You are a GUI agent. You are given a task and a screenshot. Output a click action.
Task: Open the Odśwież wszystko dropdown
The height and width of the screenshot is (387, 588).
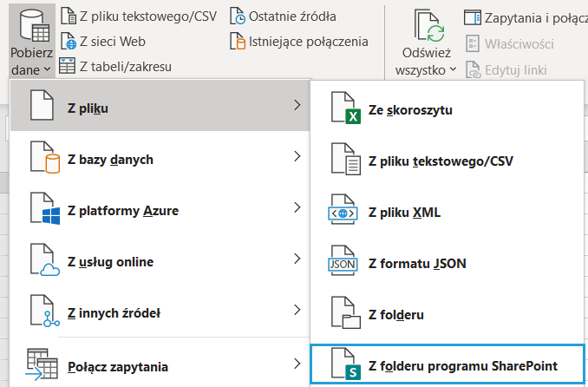click(453, 69)
